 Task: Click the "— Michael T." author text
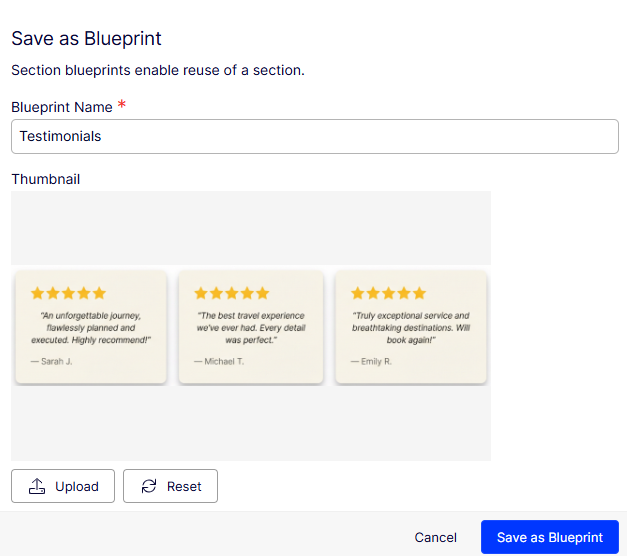pos(219,362)
